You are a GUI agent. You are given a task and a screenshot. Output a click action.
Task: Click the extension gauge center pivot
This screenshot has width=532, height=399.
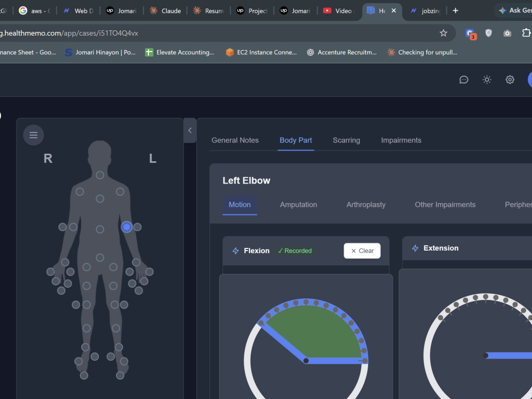486,355
